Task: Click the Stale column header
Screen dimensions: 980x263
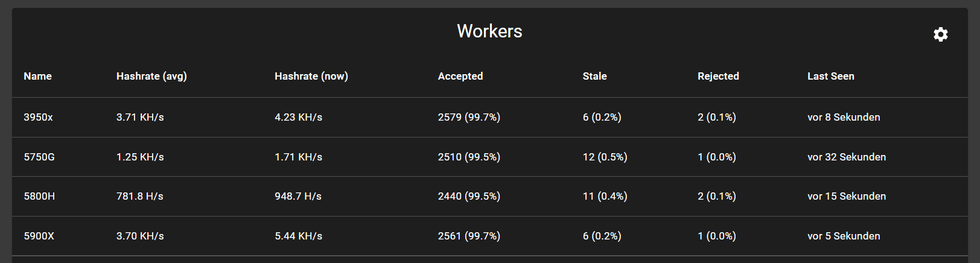Action: (x=594, y=76)
